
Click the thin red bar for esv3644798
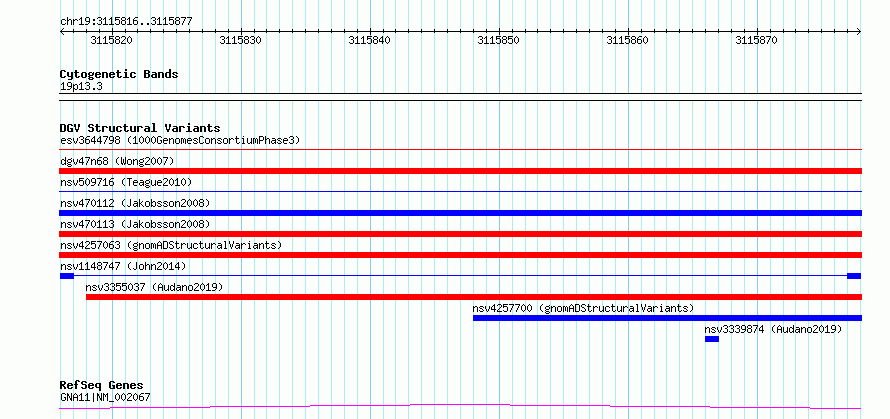tap(460, 150)
